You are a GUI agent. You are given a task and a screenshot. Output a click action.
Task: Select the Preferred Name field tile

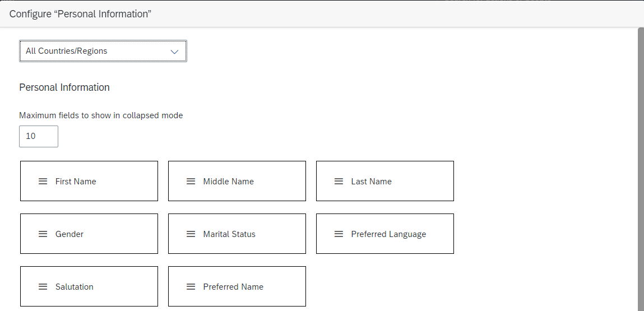[x=237, y=286]
